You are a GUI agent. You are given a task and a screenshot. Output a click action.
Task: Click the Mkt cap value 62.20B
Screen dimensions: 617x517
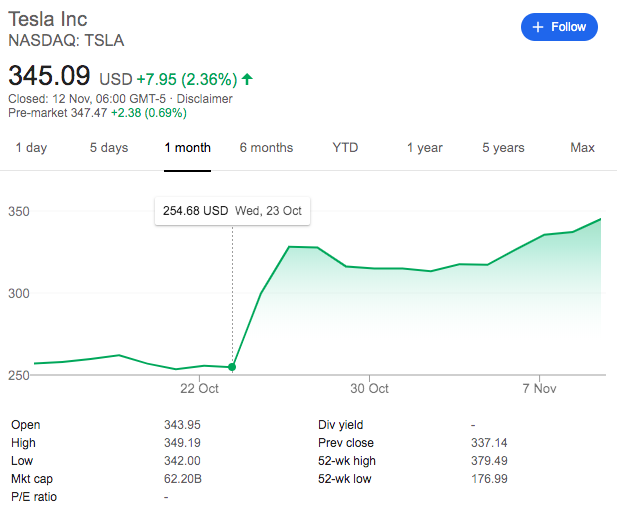(183, 479)
